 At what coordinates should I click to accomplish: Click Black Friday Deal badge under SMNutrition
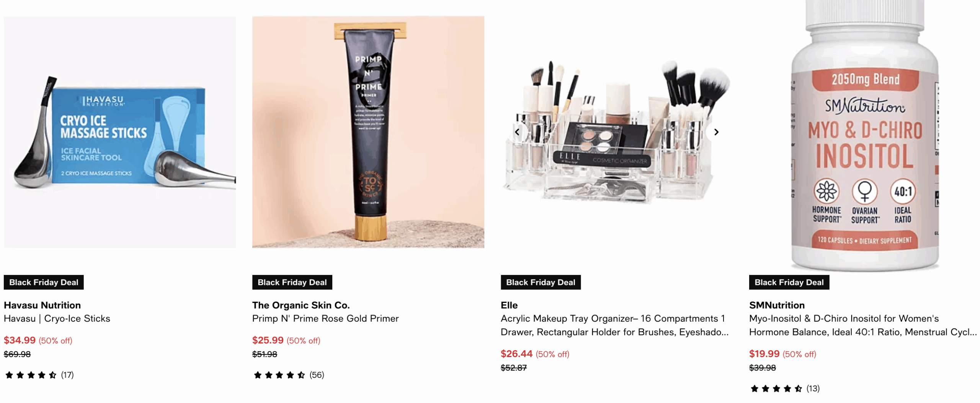pyautogui.click(x=789, y=283)
